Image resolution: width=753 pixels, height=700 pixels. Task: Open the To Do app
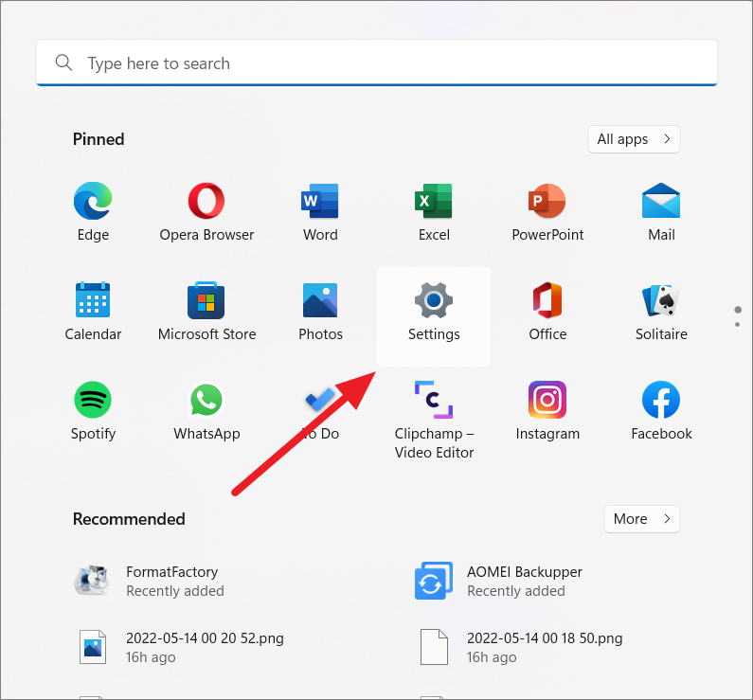[x=320, y=411]
